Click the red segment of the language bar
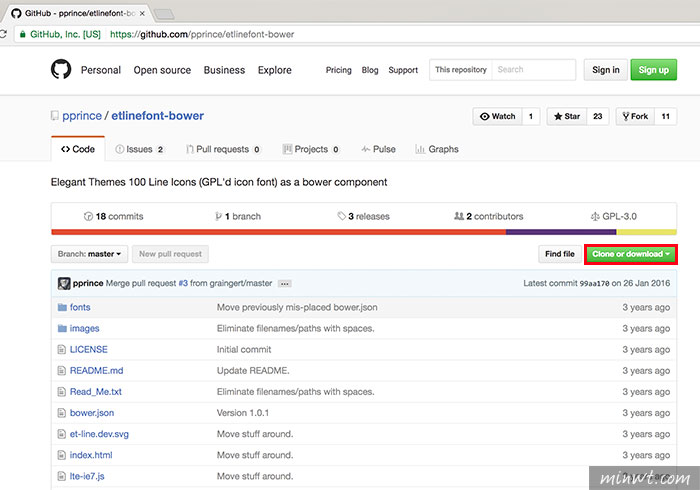 pyautogui.click(x=279, y=232)
